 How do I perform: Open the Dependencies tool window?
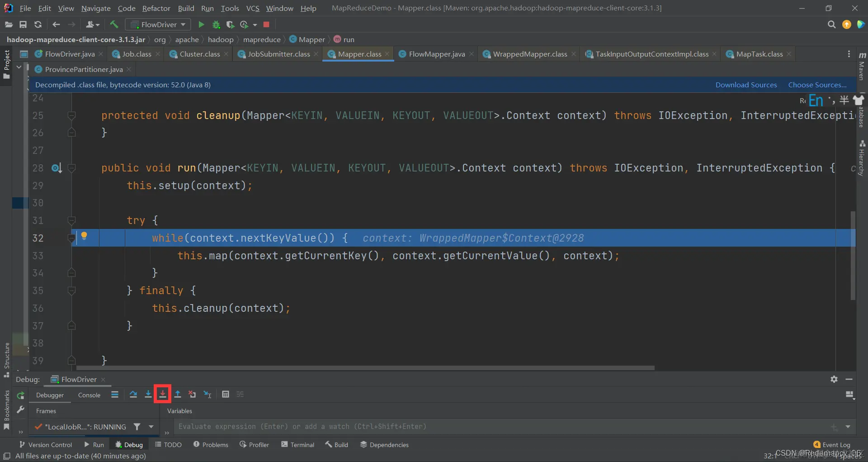384,444
